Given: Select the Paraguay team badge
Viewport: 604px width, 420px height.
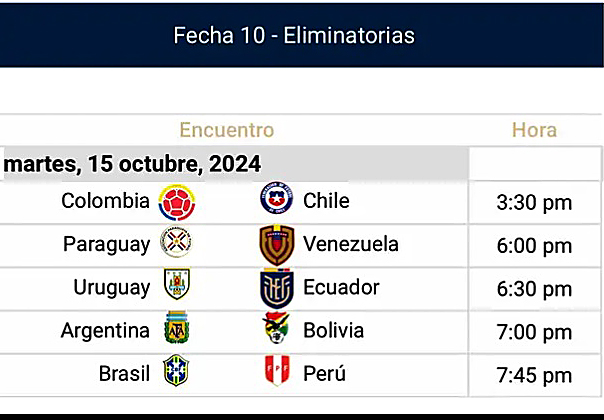Looking at the screenshot, I should (176, 242).
